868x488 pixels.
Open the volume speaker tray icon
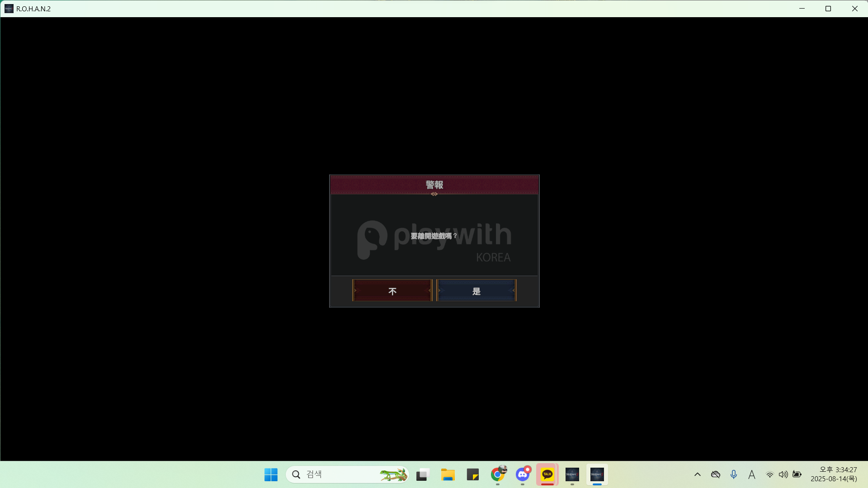point(783,474)
